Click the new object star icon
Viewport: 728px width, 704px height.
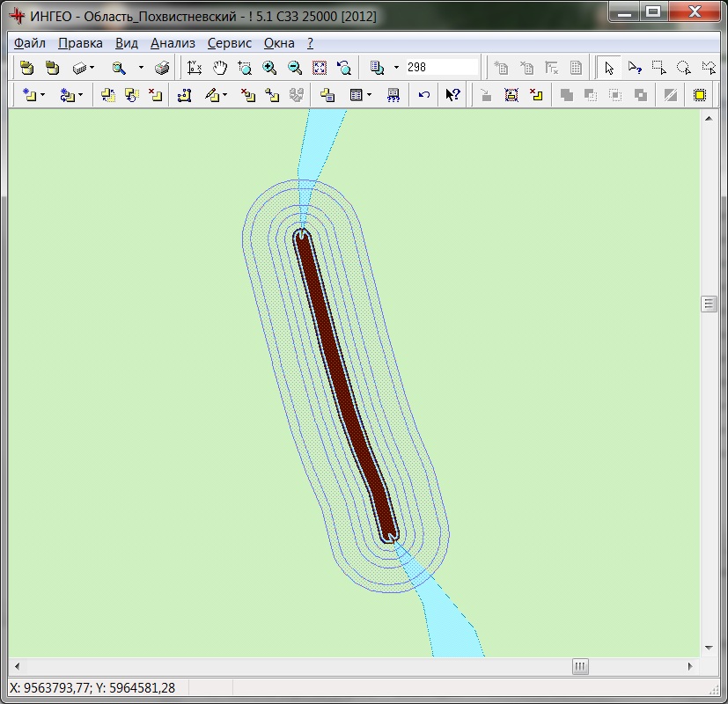point(30,95)
